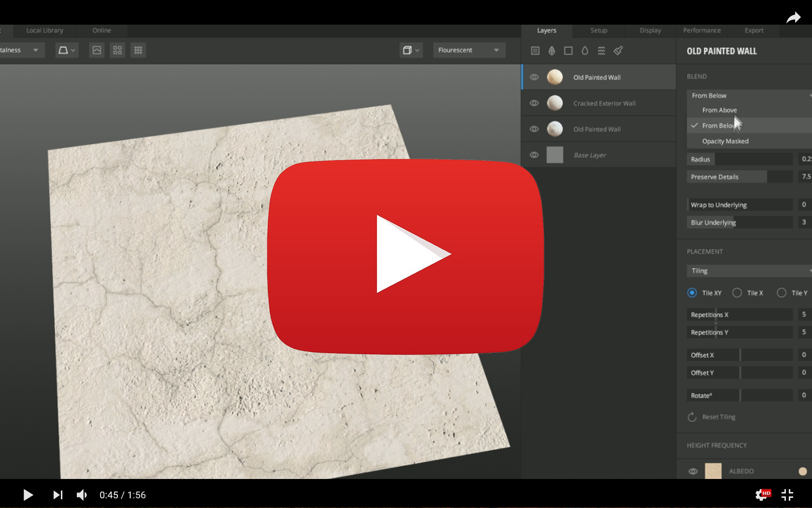Click the Base Layer gray thumbnail
This screenshot has width=812, height=508.
click(x=555, y=155)
